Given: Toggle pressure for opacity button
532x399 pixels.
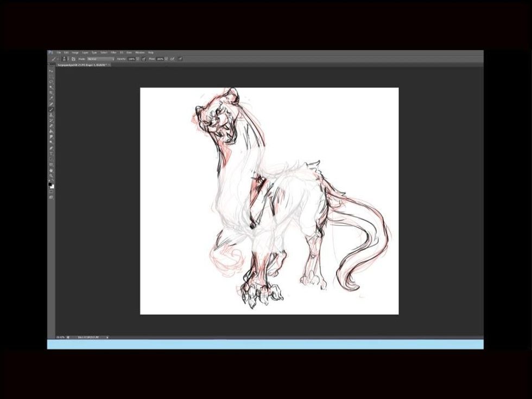Looking at the screenshot, I should click(x=144, y=59).
